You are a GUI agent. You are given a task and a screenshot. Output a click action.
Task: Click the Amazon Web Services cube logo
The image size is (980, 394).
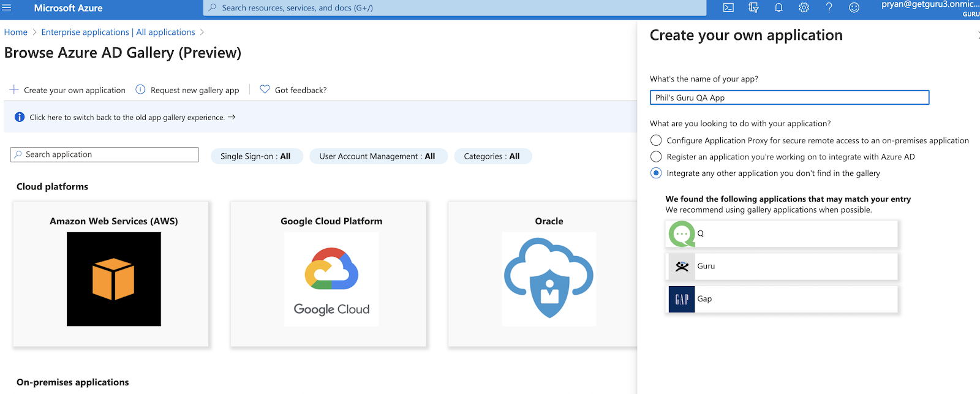[x=114, y=279]
